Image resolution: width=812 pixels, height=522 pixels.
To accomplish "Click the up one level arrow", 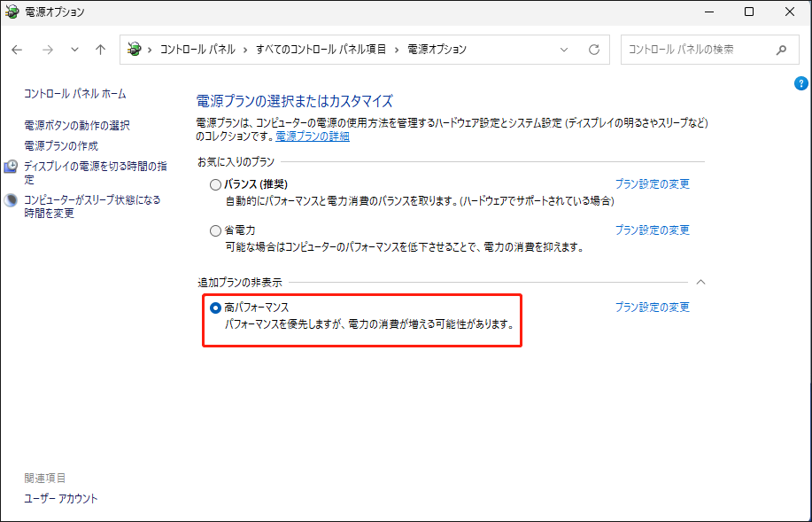I will point(99,50).
